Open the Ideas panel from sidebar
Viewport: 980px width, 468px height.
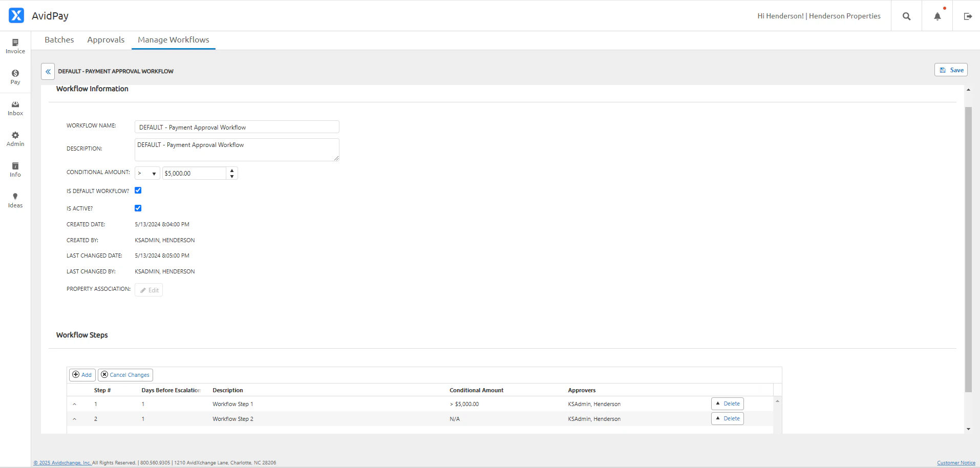point(15,199)
